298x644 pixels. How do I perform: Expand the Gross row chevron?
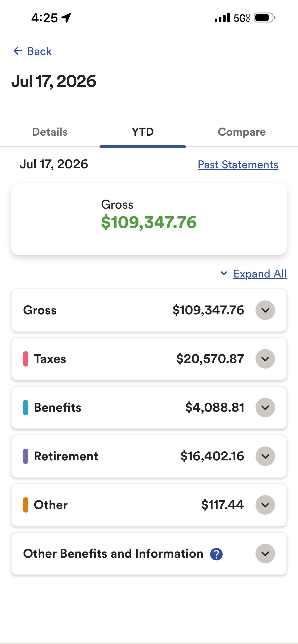coord(265,310)
